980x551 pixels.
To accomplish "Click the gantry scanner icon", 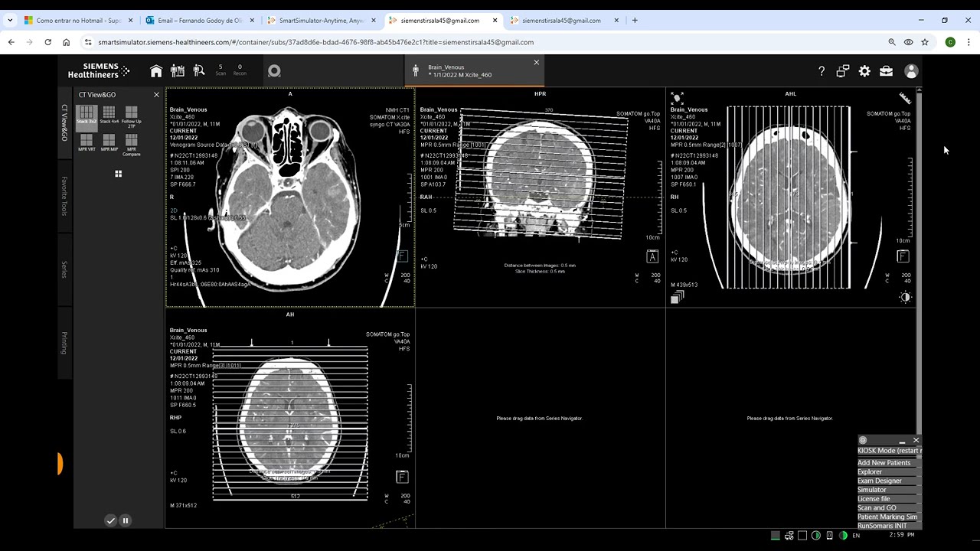I will pyautogui.click(x=274, y=71).
